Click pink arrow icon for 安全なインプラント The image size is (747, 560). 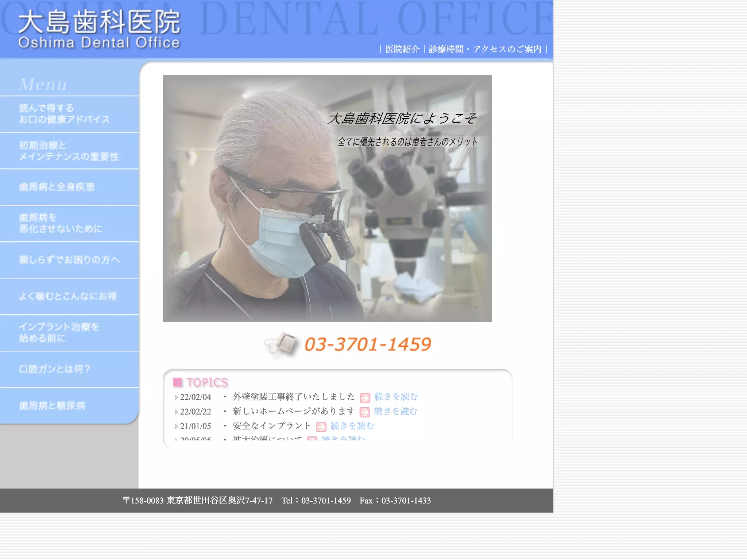pos(321,427)
